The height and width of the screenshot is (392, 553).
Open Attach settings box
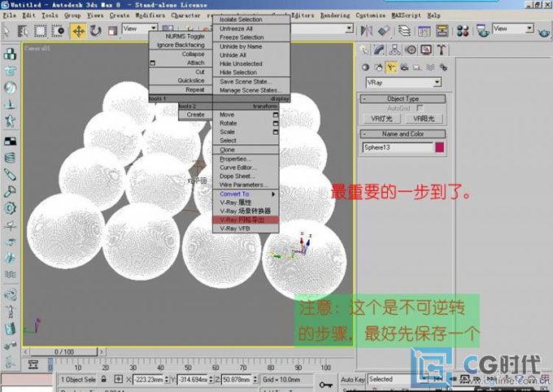pos(152,63)
